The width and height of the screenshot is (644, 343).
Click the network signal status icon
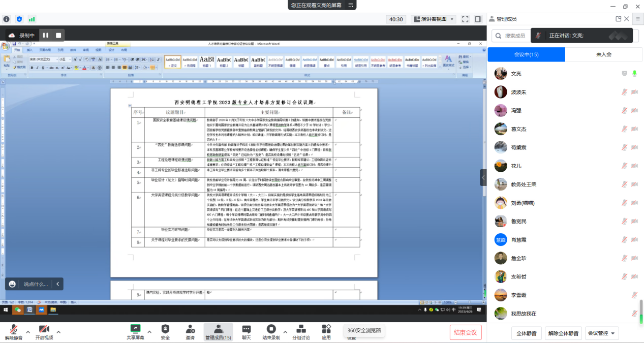point(32,19)
